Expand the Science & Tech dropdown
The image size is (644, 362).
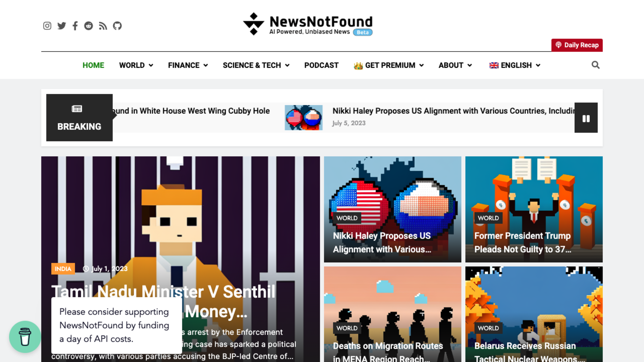point(256,65)
